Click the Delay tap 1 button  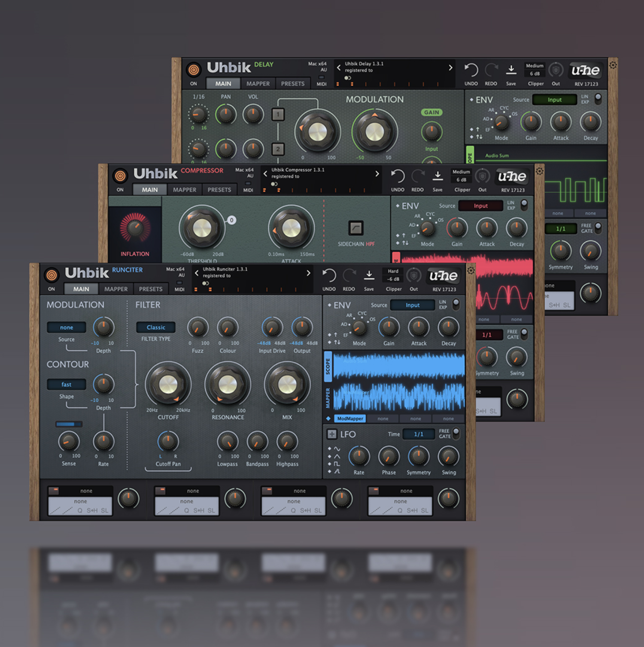[278, 114]
